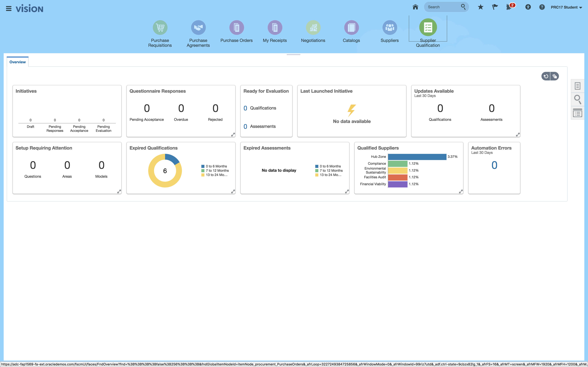The width and height of the screenshot is (588, 367).
Task: Expand the Questionnaire Responses infolet
Action: [x=233, y=134]
